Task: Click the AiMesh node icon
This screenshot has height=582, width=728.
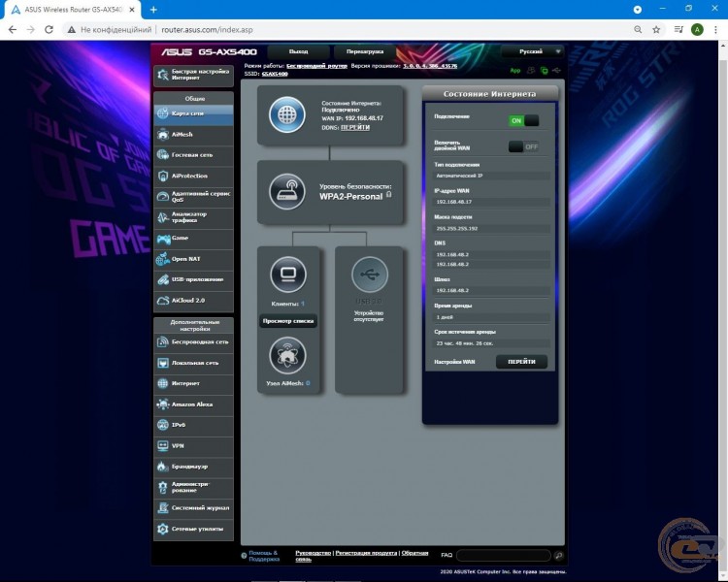Action: [288, 356]
